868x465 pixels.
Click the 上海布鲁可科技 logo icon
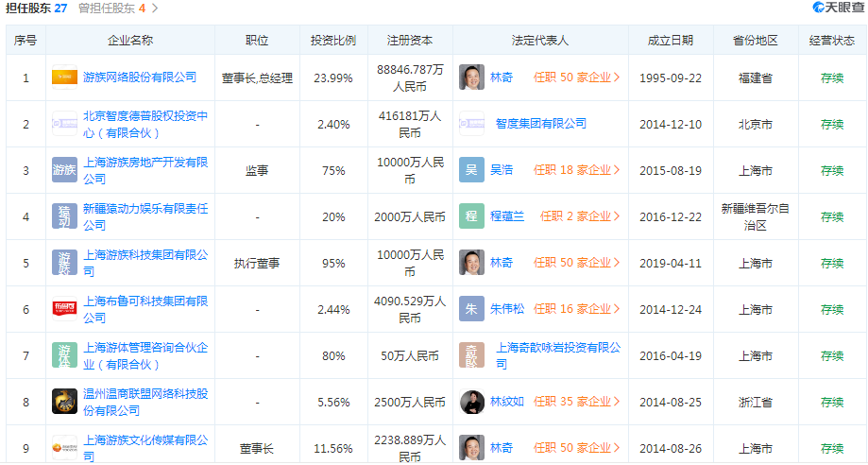pos(64,309)
